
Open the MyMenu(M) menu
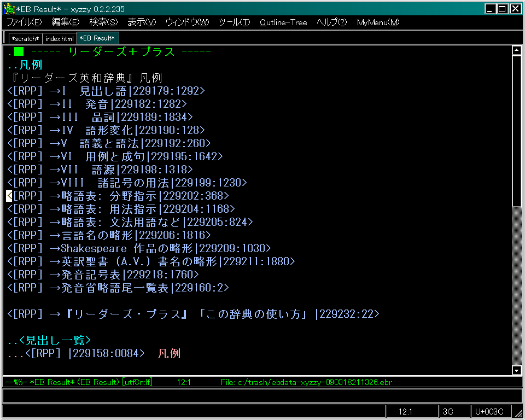tap(378, 22)
